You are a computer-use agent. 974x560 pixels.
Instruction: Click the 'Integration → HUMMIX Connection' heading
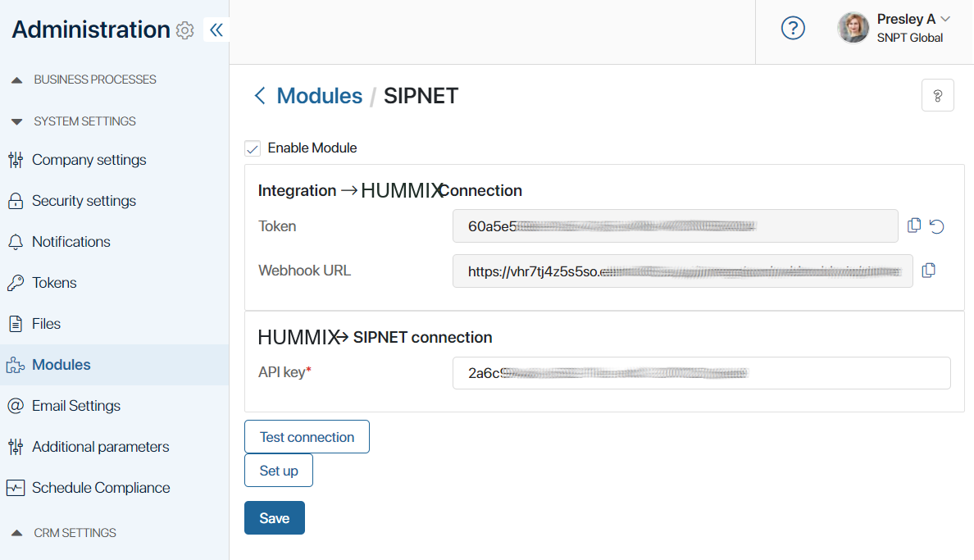pos(390,190)
